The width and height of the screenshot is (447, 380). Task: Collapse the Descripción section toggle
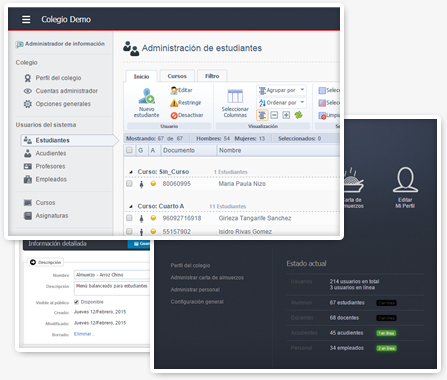[x=33, y=262]
